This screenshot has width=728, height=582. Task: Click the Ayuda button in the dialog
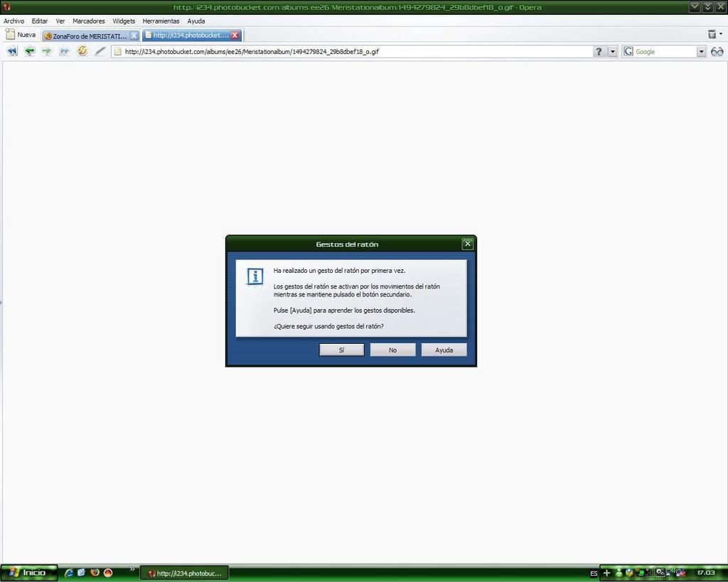point(444,350)
